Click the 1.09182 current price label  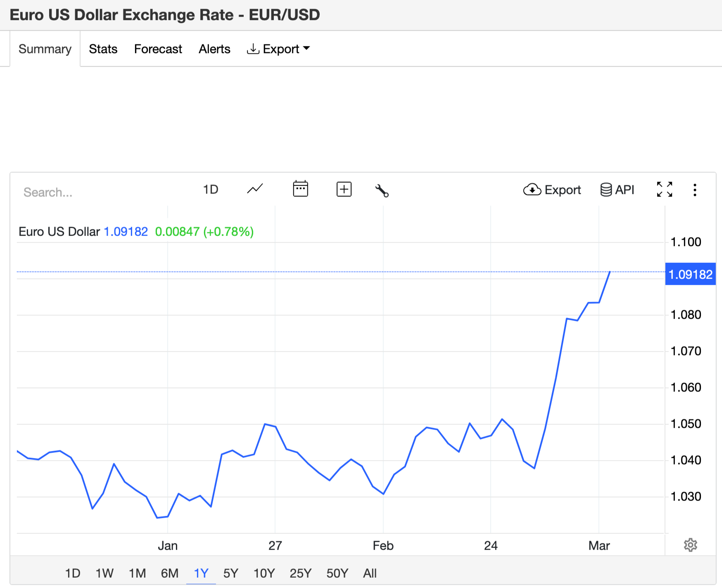690,274
